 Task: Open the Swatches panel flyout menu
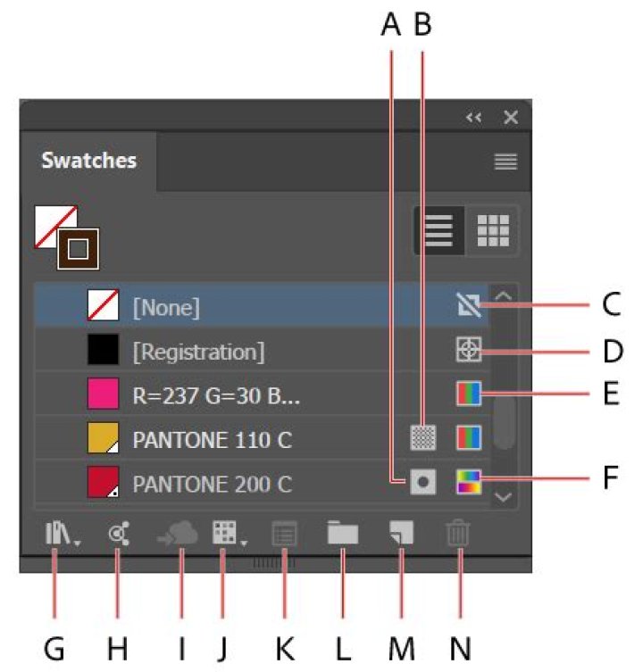[506, 162]
